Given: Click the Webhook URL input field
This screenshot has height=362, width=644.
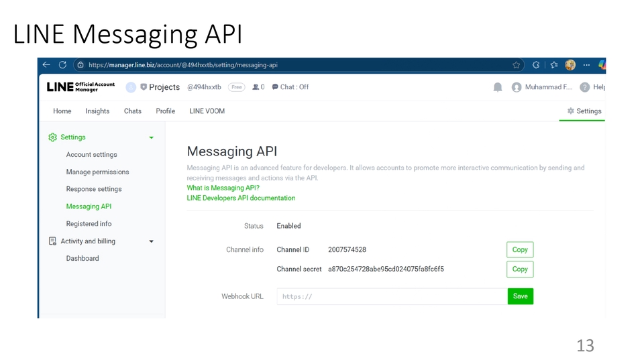Looking at the screenshot, I should click(x=391, y=296).
